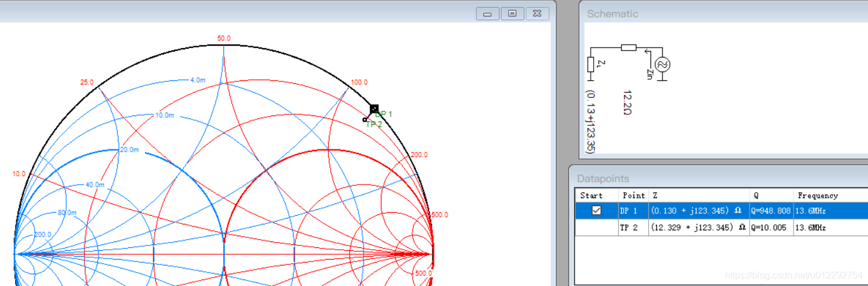
Task: Click the Q column header
Action: pyautogui.click(x=771, y=195)
